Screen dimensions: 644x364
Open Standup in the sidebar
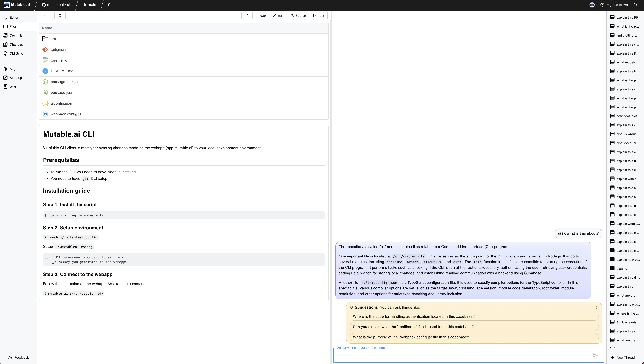18,78
